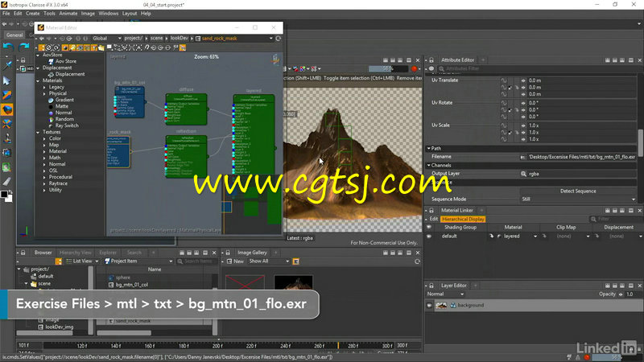Screen dimensions: 644x362
Task: Open the Global context dropdown
Action: (x=107, y=38)
